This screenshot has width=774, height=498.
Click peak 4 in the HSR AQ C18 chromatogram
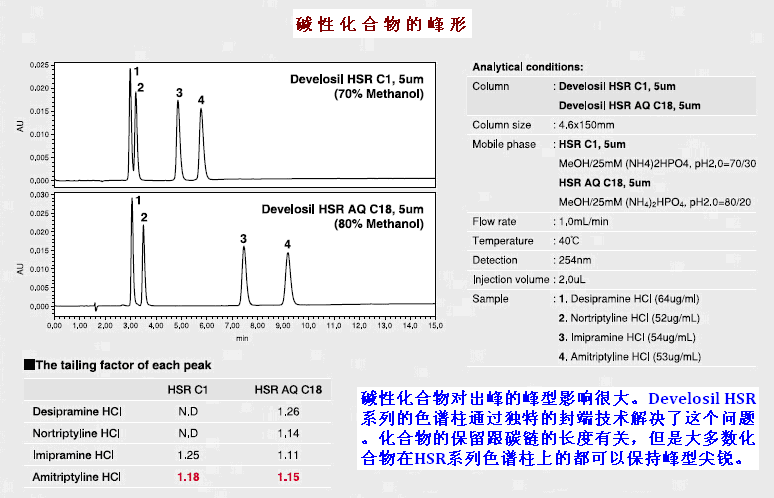pos(288,277)
